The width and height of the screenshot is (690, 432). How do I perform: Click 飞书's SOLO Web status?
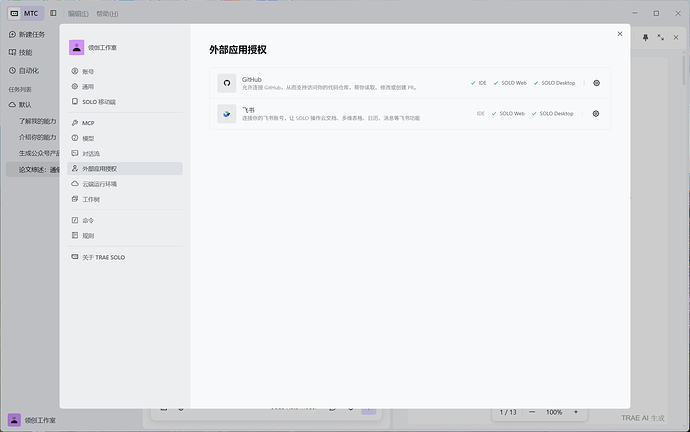click(508, 113)
